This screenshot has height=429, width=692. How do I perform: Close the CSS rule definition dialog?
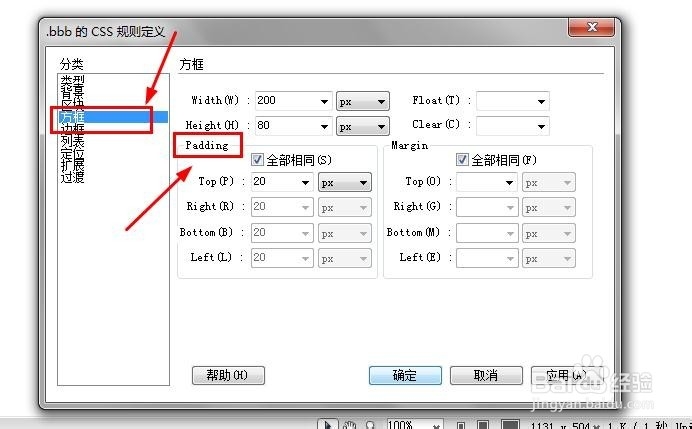591,27
